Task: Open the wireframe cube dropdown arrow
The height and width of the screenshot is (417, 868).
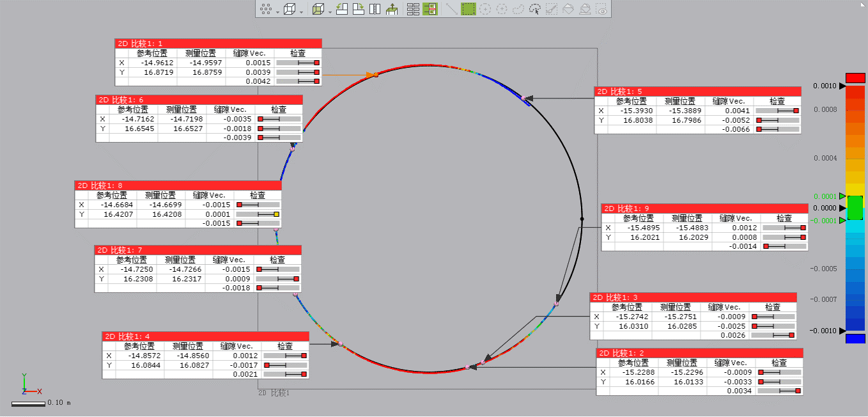Action: click(x=302, y=11)
